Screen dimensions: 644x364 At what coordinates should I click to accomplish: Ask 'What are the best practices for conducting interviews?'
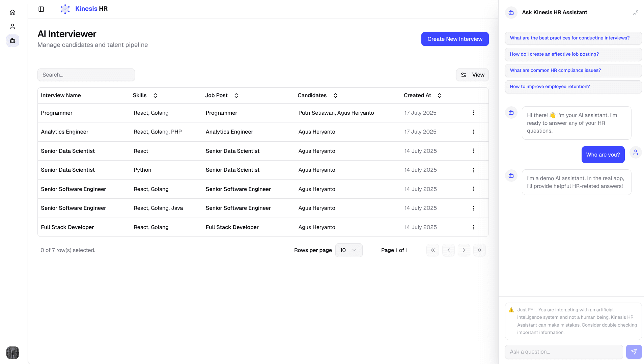click(x=569, y=38)
